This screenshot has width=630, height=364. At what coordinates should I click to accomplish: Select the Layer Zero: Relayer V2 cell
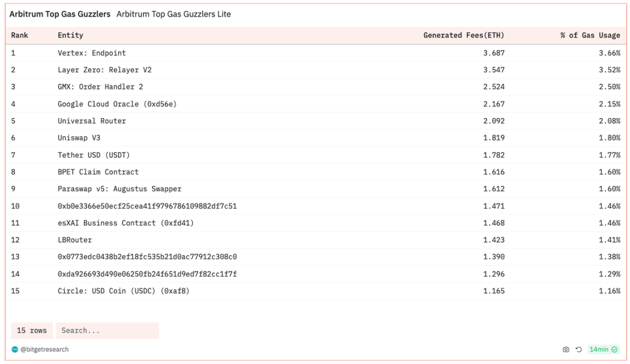point(104,70)
